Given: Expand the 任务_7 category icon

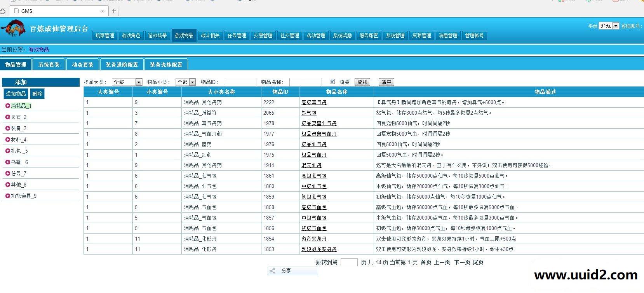Looking at the screenshot, I should click(x=7, y=173).
